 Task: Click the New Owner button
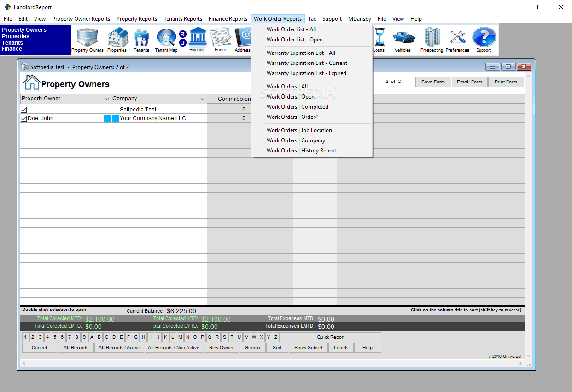pos(222,348)
